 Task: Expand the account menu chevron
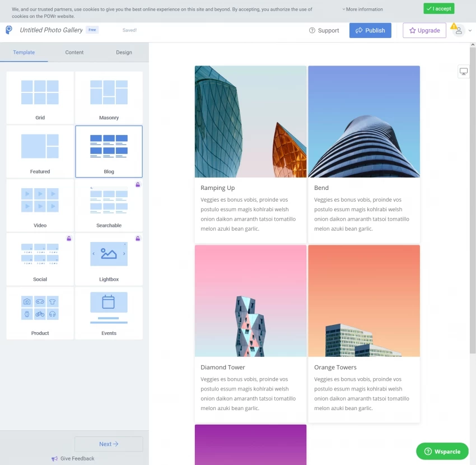470,30
